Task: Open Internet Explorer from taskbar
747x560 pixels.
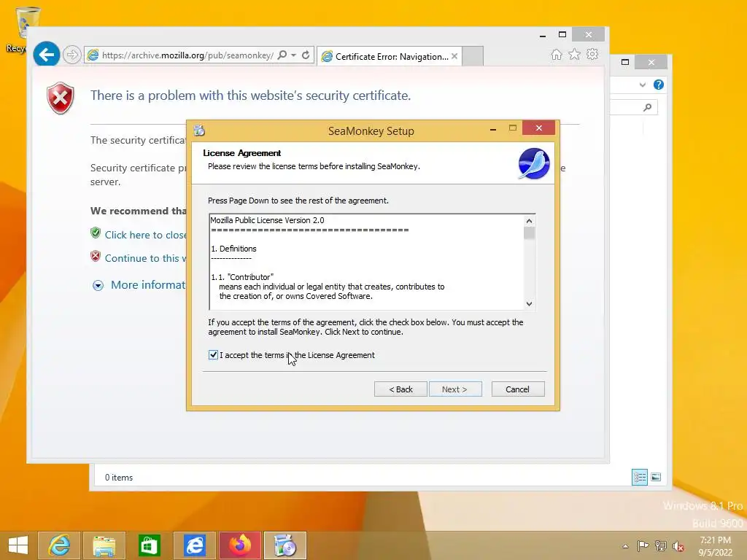Action: 59,545
